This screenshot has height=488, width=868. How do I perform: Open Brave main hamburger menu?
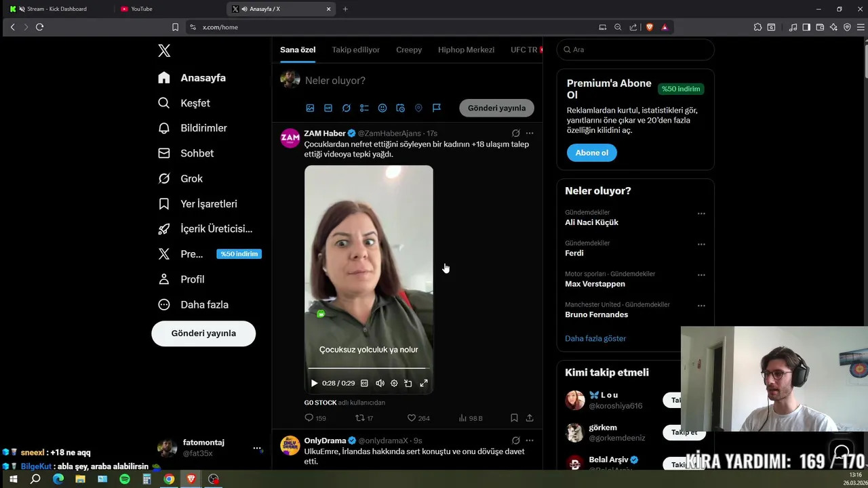pyautogui.click(x=861, y=27)
